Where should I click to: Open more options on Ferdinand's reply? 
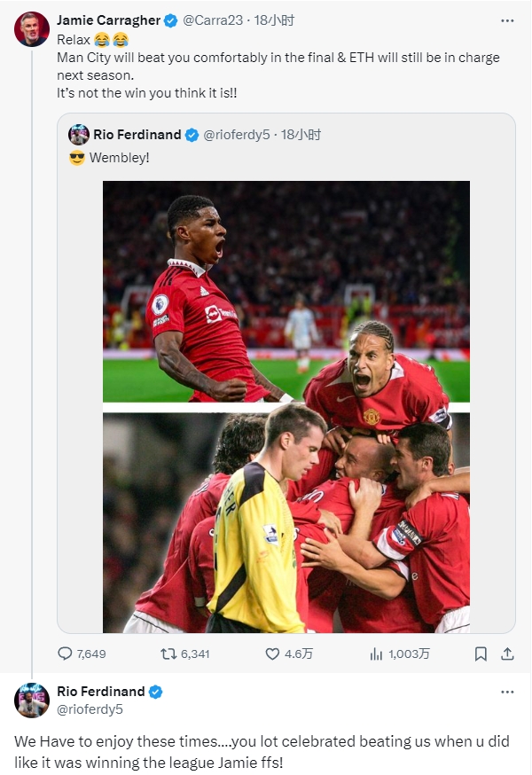click(x=506, y=692)
